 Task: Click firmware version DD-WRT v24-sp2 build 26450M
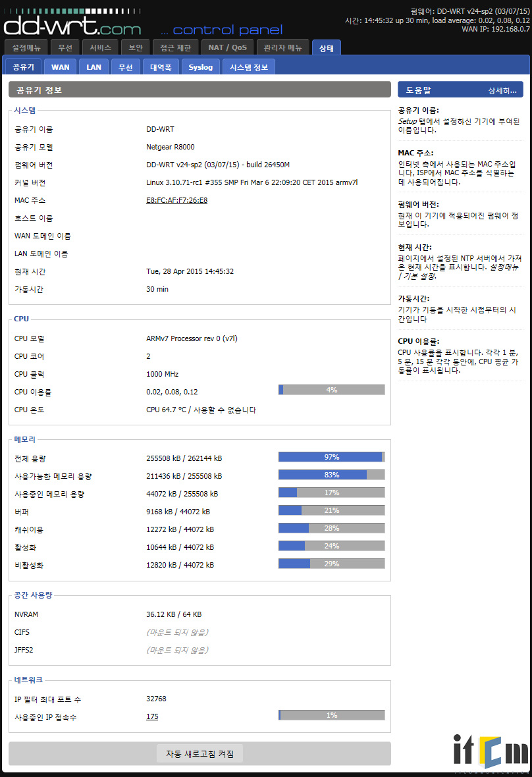218,165
